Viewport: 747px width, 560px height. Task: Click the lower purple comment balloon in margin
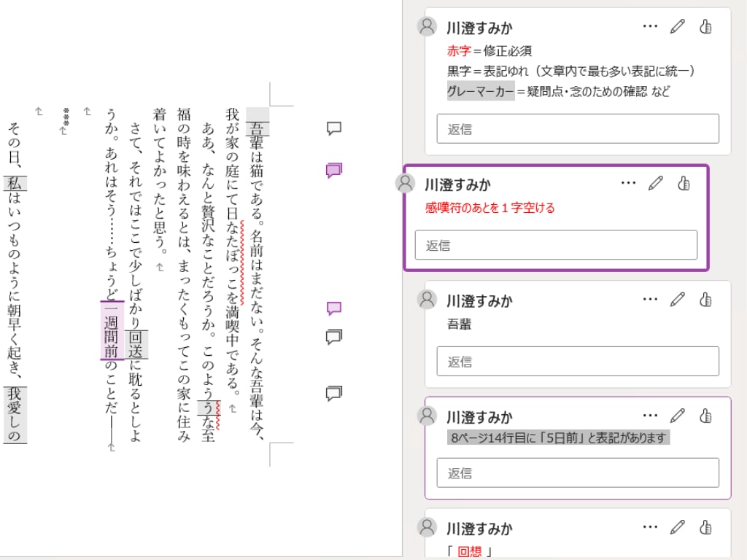tap(334, 308)
